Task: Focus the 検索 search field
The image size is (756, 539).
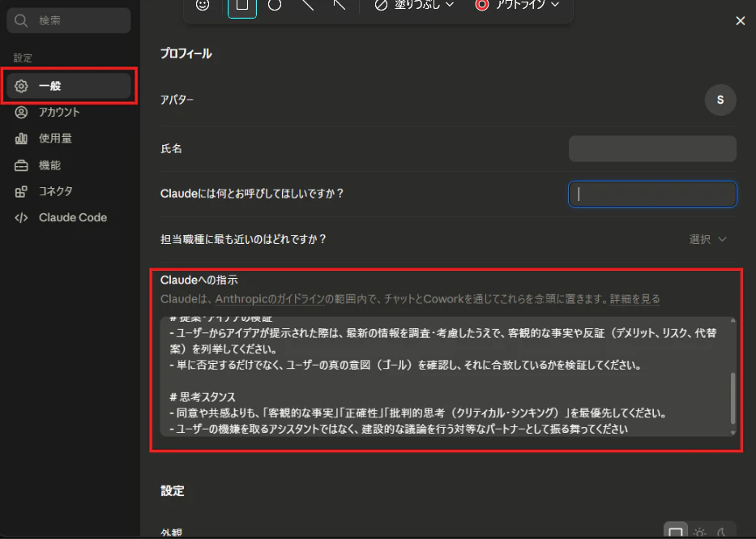Action: (69, 21)
